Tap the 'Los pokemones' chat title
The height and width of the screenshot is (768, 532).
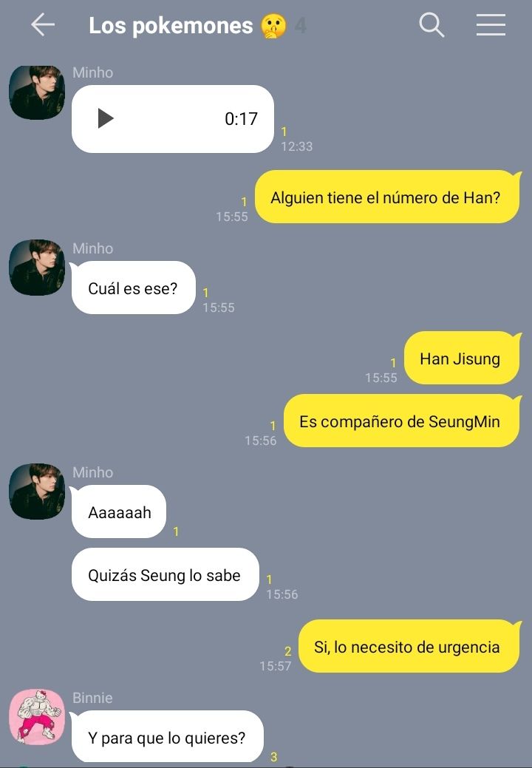pos(171,25)
